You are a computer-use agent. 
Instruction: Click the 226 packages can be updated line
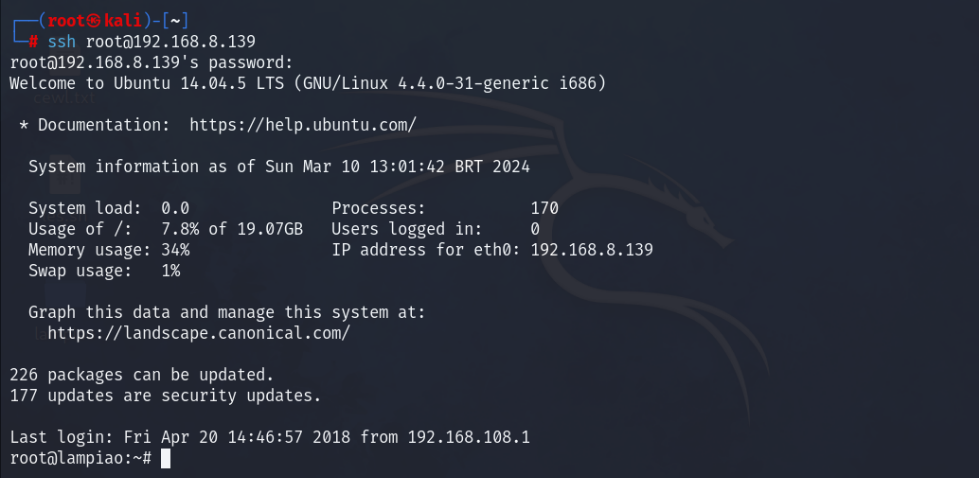(x=141, y=375)
